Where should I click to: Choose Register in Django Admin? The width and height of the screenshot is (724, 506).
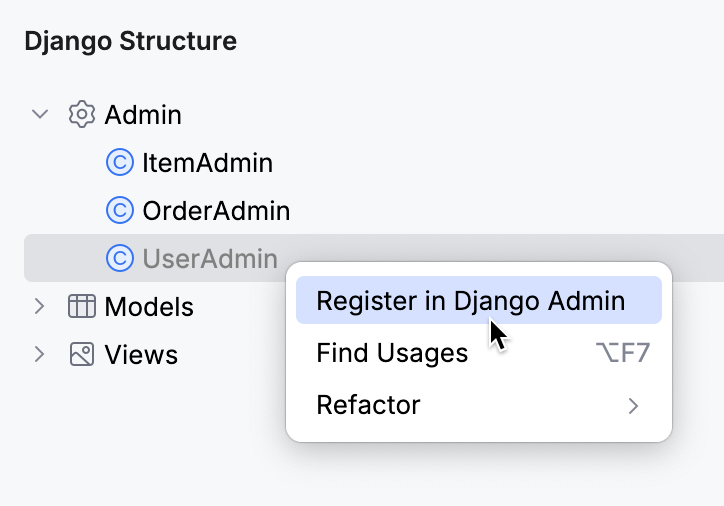(470, 301)
